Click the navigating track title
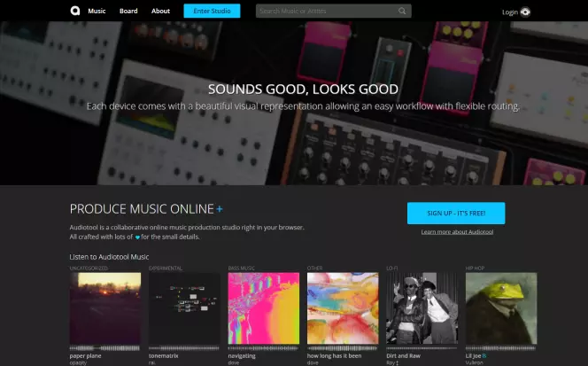 (242, 356)
